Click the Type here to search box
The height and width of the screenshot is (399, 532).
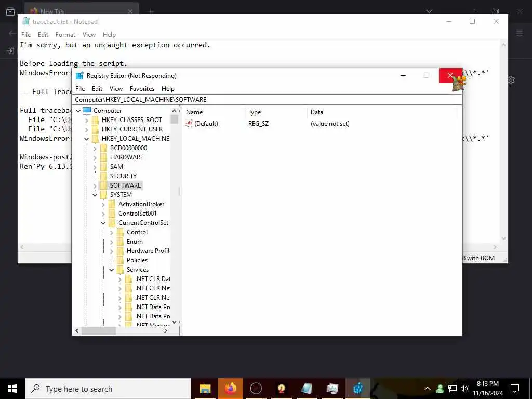pos(108,389)
